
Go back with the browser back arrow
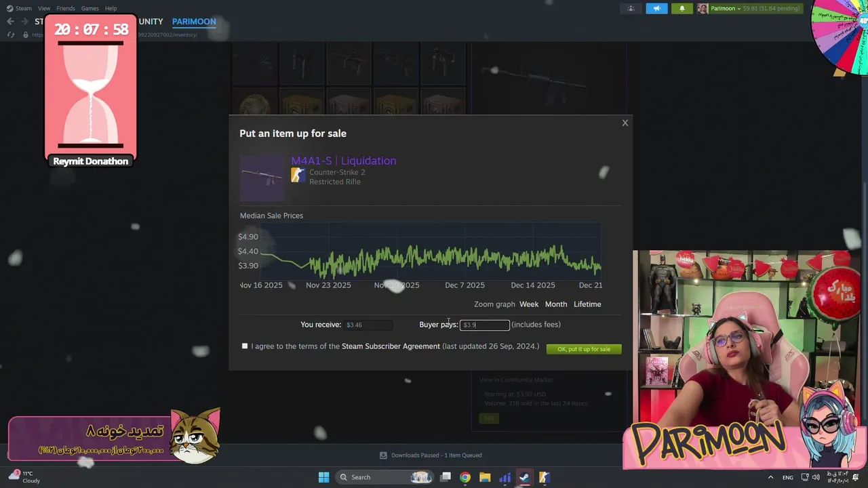point(10,22)
